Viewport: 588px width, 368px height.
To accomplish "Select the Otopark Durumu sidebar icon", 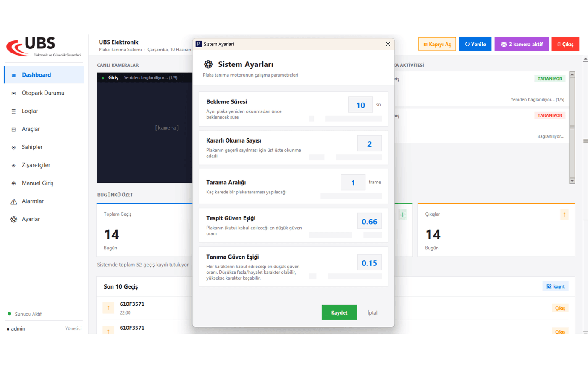I will click(x=13, y=93).
